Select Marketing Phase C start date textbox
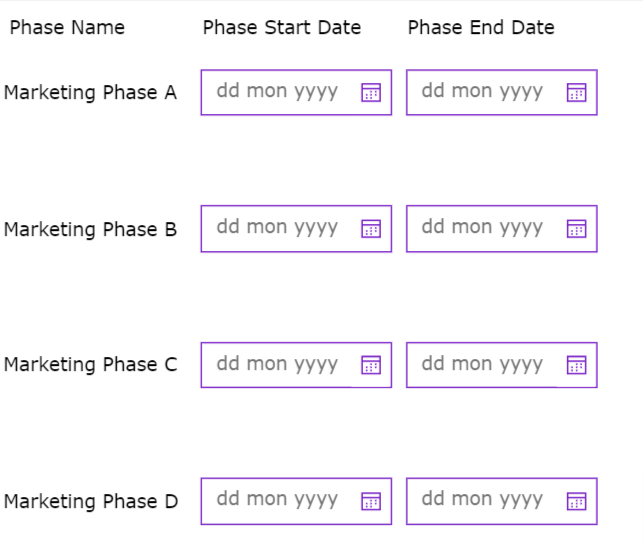Screen dimensions: 643x560 point(278,364)
